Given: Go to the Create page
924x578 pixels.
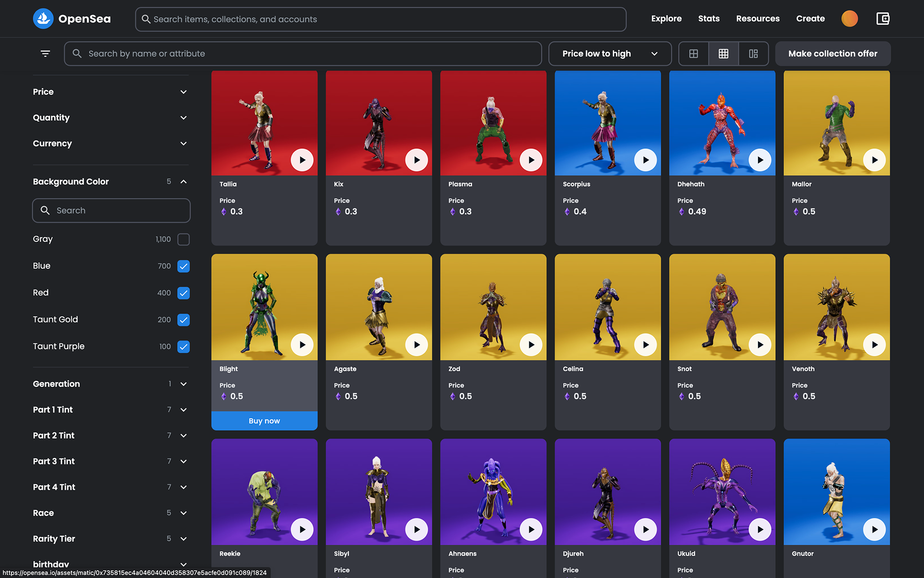Looking at the screenshot, I should pos(810,19).
